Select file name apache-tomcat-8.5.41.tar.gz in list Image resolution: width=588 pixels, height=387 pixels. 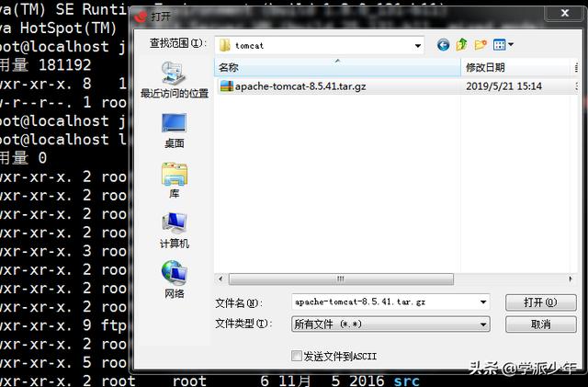click(300, 86)
